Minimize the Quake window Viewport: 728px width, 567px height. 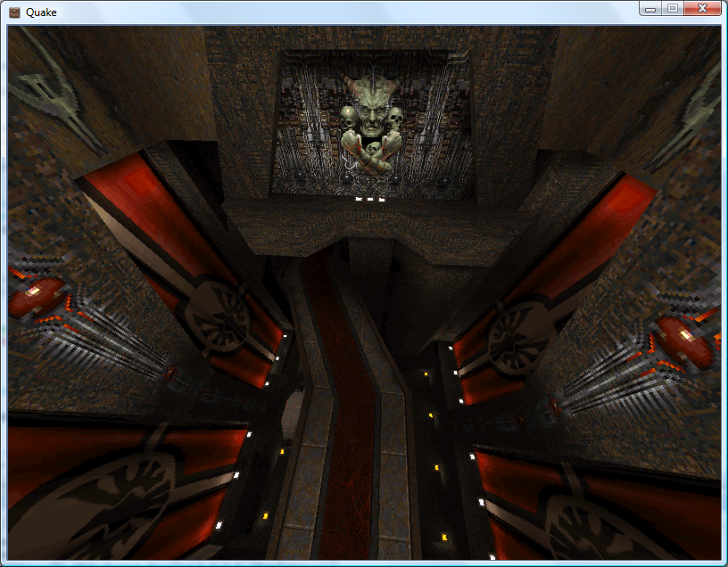pos(650,8)
